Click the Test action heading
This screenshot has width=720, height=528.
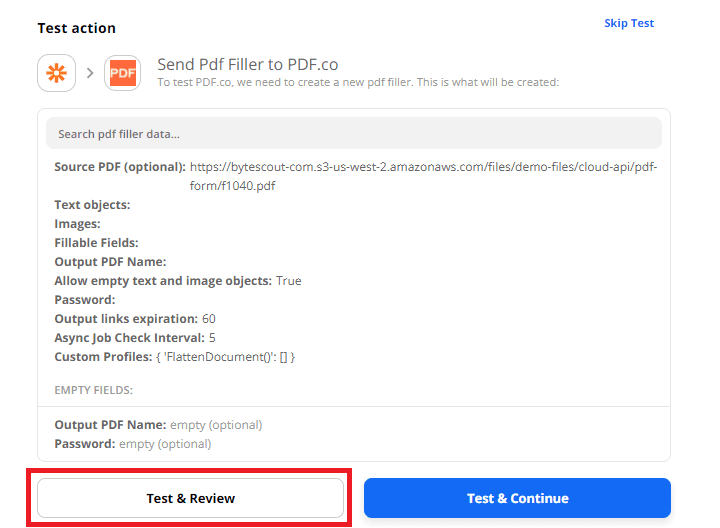77,28
